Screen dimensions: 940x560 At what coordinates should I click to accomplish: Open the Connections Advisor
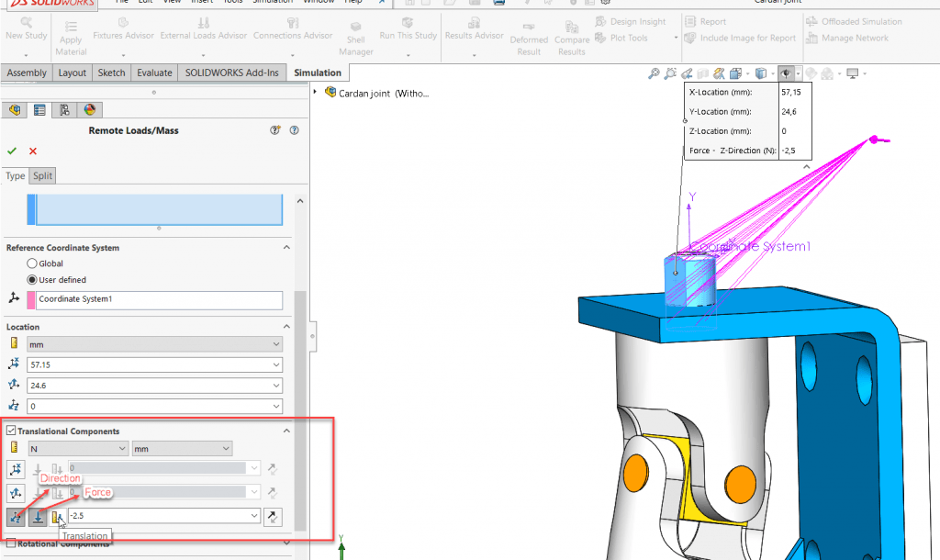(293, 28)
